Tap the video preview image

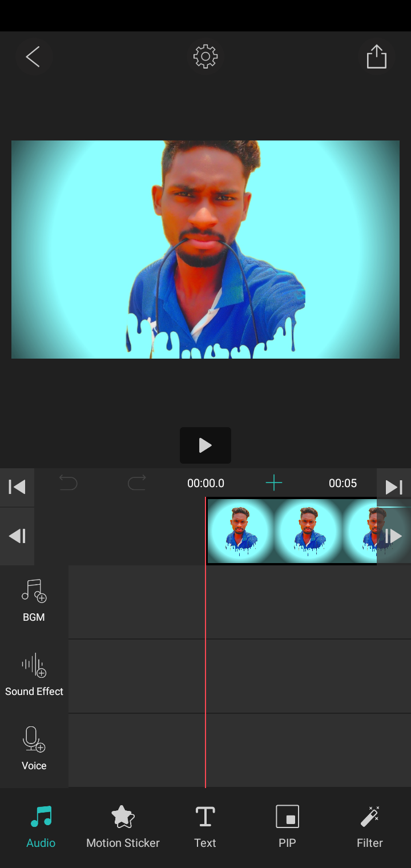coord(205,250)
